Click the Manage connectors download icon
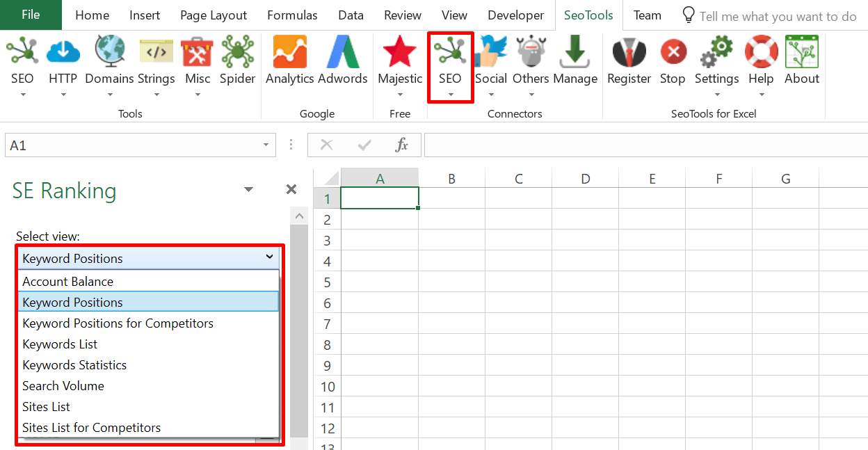Image resolution: width=868 pixels, height=450 pixels. tap(575, 53)
